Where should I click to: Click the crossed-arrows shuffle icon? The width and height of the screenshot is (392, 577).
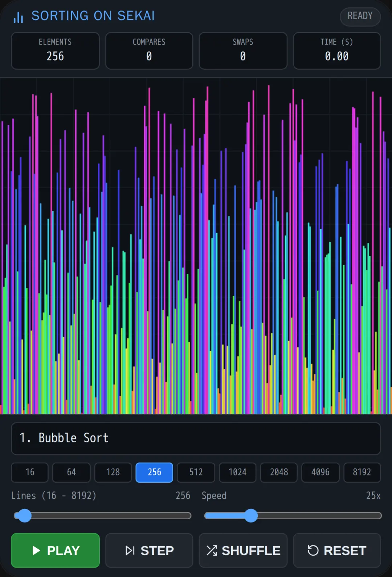tap(212, 551)
